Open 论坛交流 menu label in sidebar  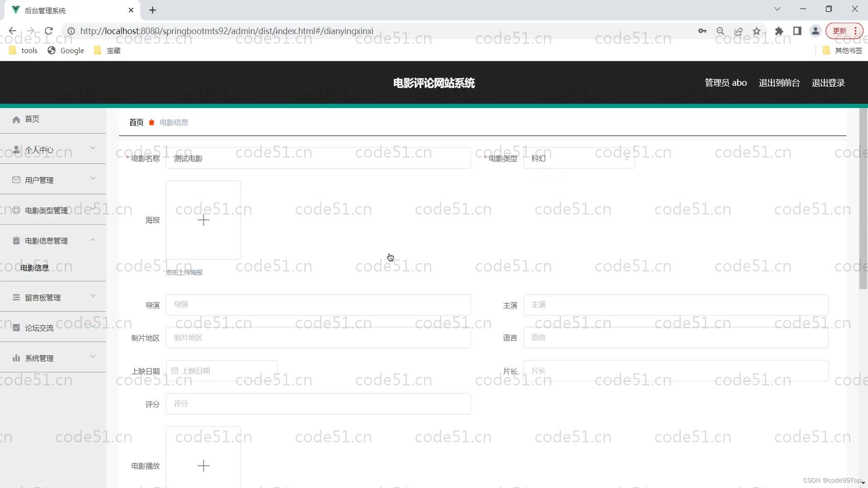pyautogui.click(x=39, y=328)
